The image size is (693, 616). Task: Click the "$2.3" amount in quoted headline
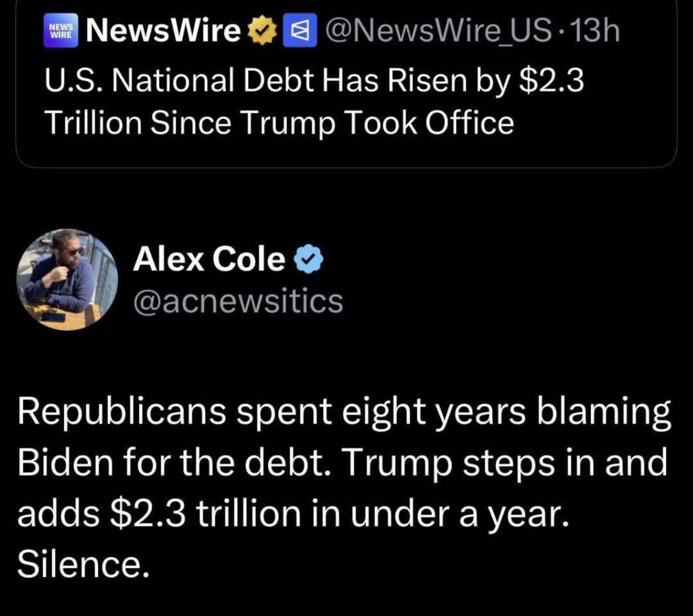(x=551, y=81)
